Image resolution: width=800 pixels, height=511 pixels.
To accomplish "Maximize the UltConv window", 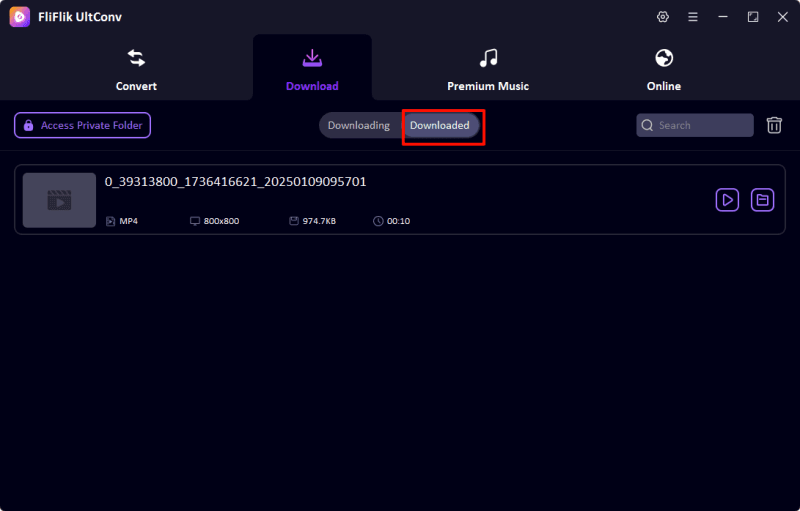I will (752, 17).
